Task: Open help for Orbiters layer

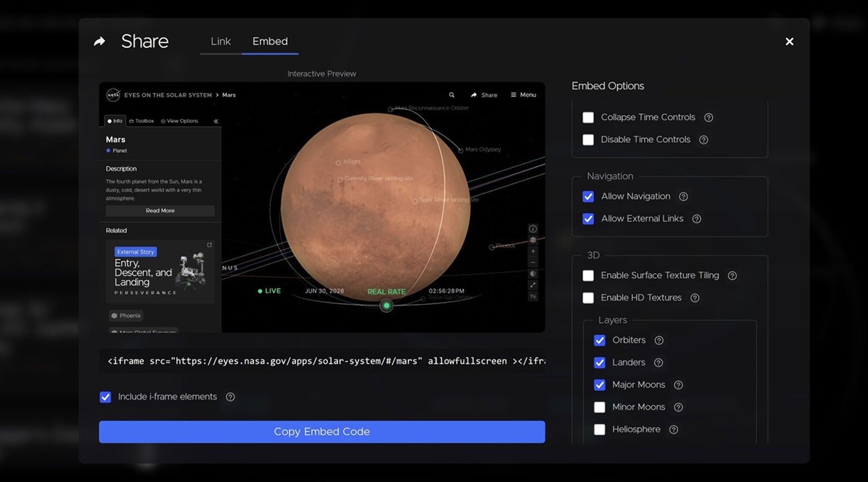Action: [659, 340]
